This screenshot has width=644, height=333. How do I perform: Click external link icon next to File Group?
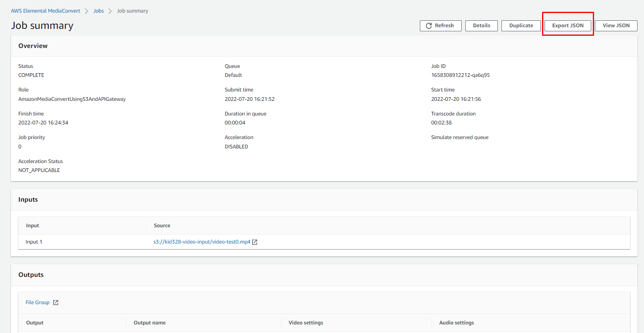click(x=56, y=303)
